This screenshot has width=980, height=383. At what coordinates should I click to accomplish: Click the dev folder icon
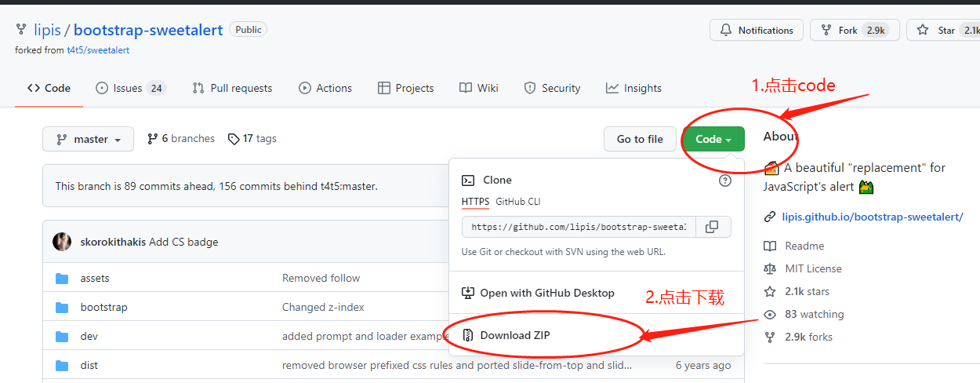62,336
